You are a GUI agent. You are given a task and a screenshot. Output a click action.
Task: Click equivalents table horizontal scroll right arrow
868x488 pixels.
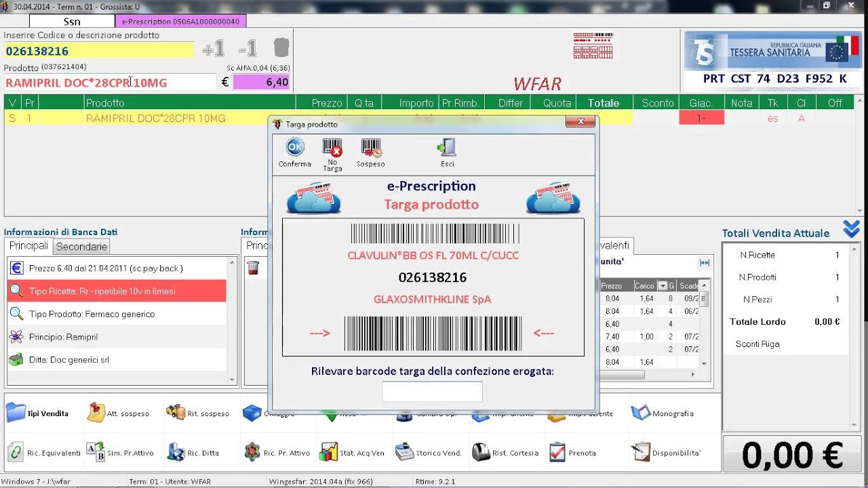pyautogui.click(x=692, y=374)
